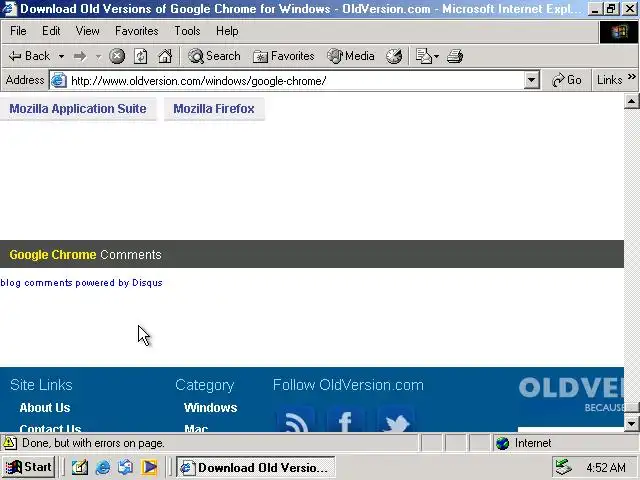Click the IE icon in the title bar
The image size is (640, 480).
point(9,9)
